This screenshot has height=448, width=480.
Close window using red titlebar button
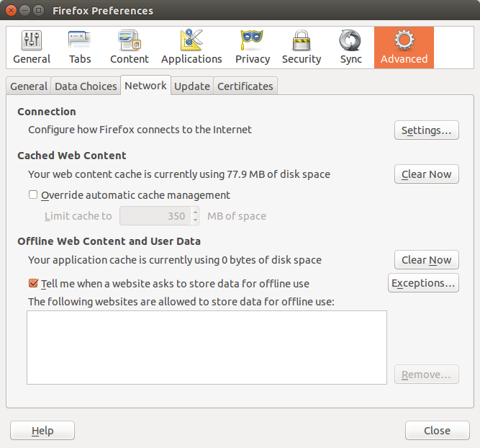click(x=11, y=10)
